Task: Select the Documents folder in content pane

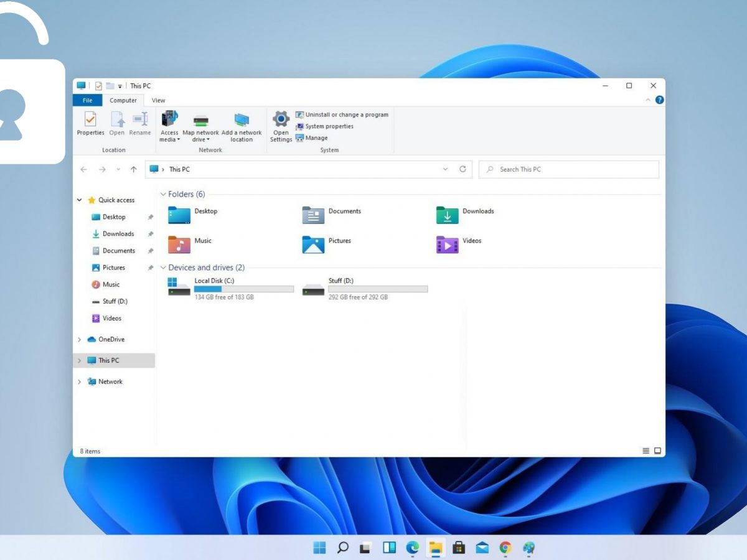Action: tap(332, 215)
